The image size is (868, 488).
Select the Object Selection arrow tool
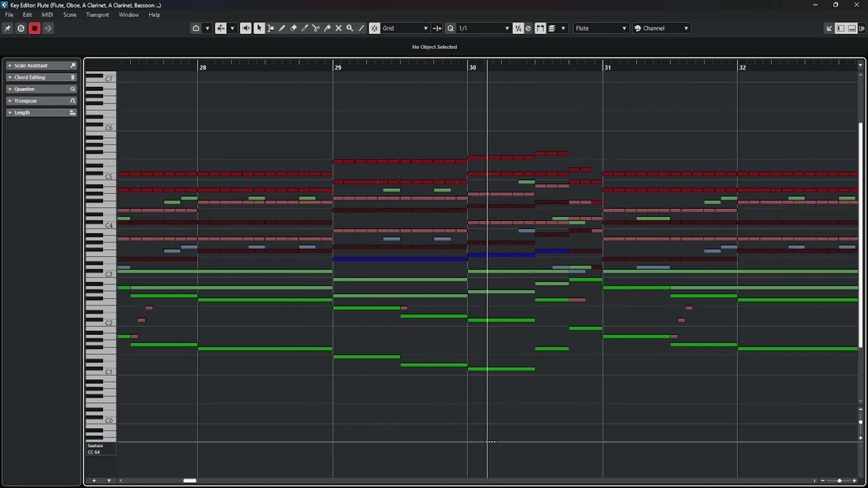click(x=259, y=28)
